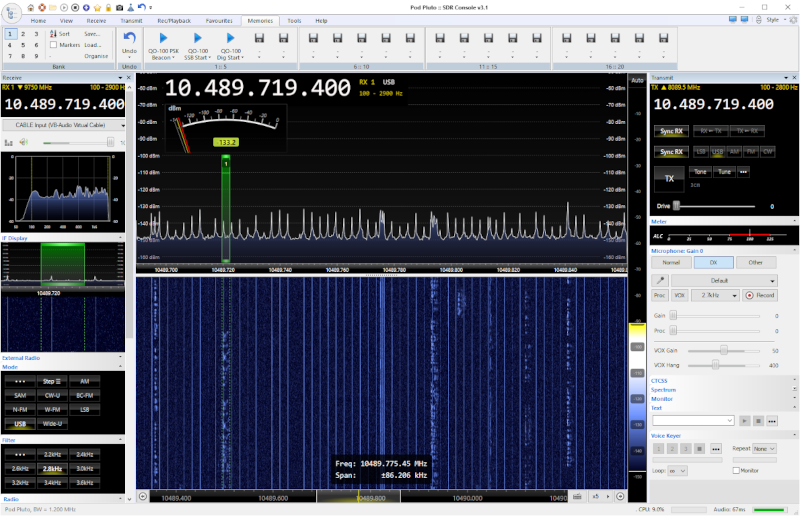Image resolution: width=800 pixels, height=516 pixels.
Task: Enable the VOX button
Action: pyautogui.click(x=680, y=296)
